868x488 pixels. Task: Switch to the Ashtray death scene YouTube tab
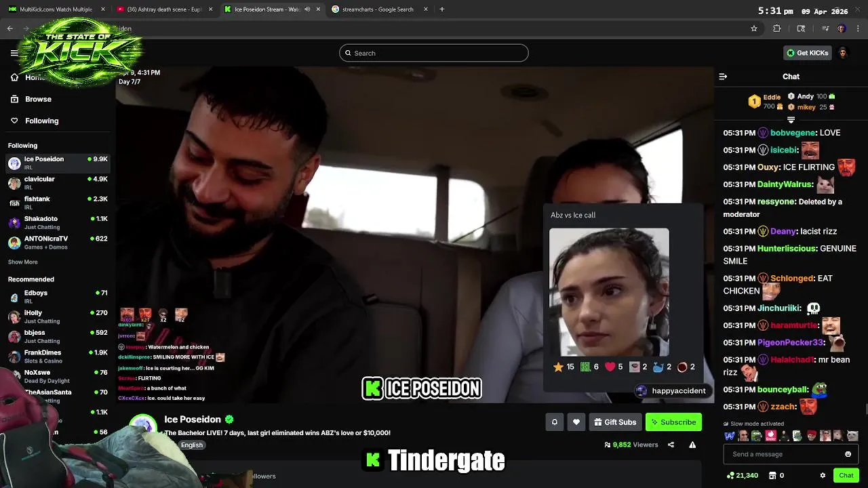(x=164, y=9)
